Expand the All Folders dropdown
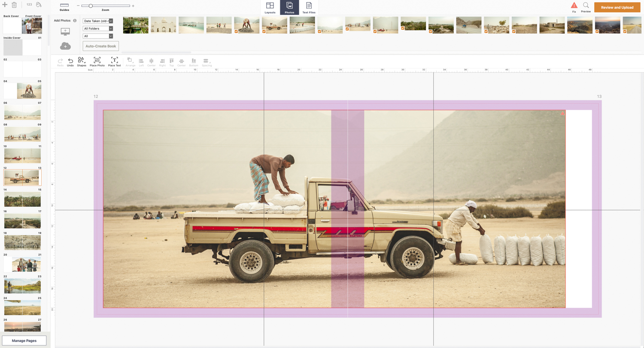Image resolution: width=644 pixels, height=348 pixels. [x=98, y=28]
